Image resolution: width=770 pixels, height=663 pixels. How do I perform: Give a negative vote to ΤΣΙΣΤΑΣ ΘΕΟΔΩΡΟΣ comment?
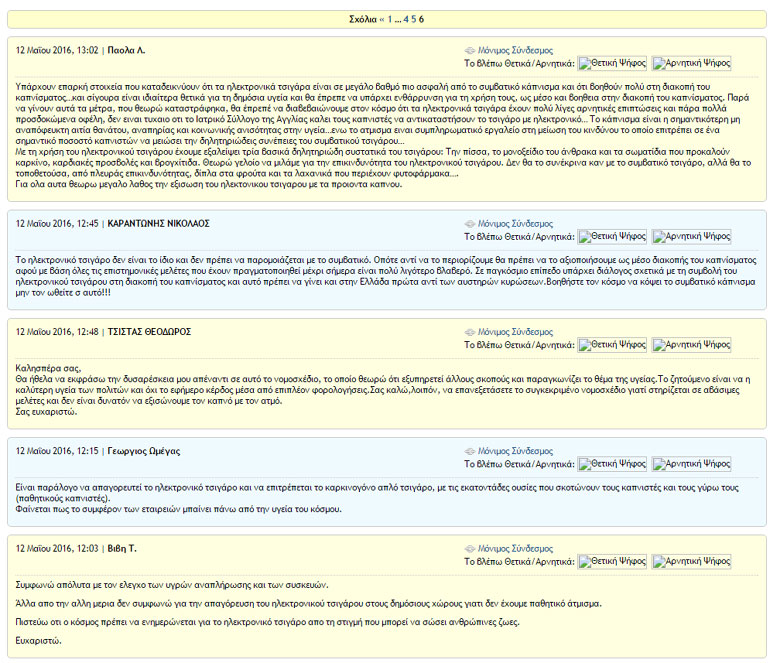pyautogui.click(x=692, y=344)
